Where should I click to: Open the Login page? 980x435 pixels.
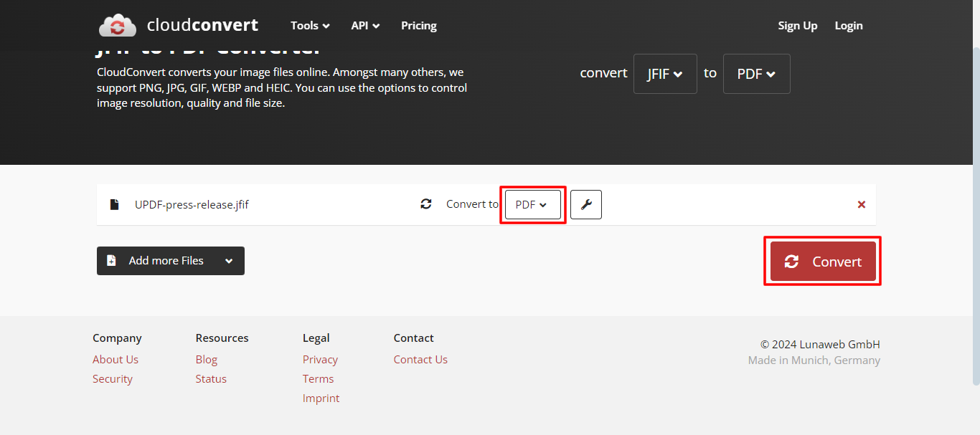(x=848, y=25)
